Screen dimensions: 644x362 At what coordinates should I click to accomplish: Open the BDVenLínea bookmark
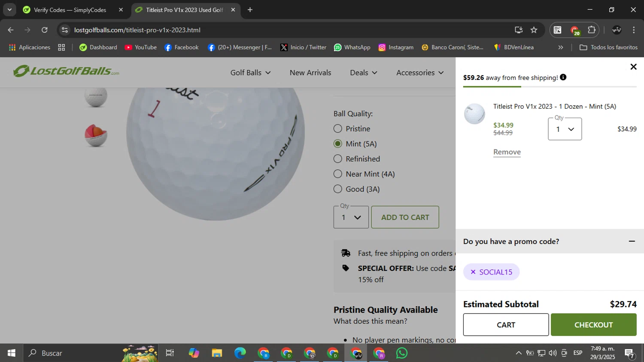pos(514,47)
